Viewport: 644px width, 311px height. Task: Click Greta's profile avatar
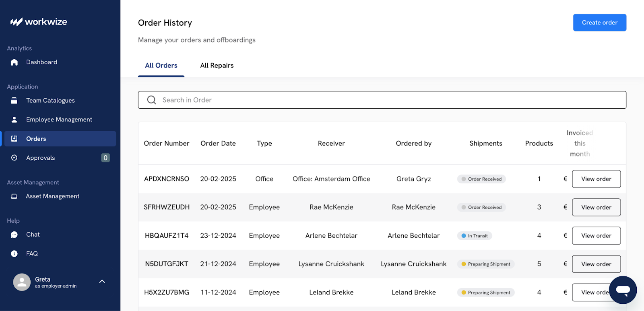[22, 282]
